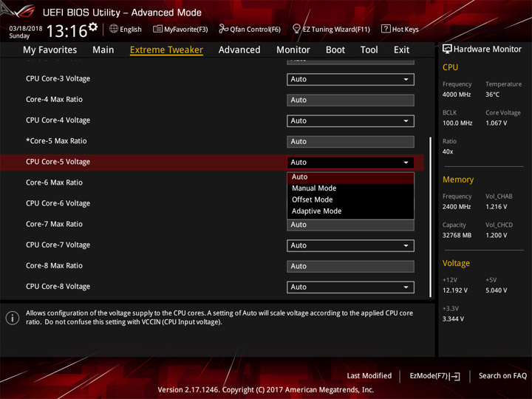Select the Core-4 Max Ratio label
Screen dimensions: 532x399
click(x=54, y=100)
